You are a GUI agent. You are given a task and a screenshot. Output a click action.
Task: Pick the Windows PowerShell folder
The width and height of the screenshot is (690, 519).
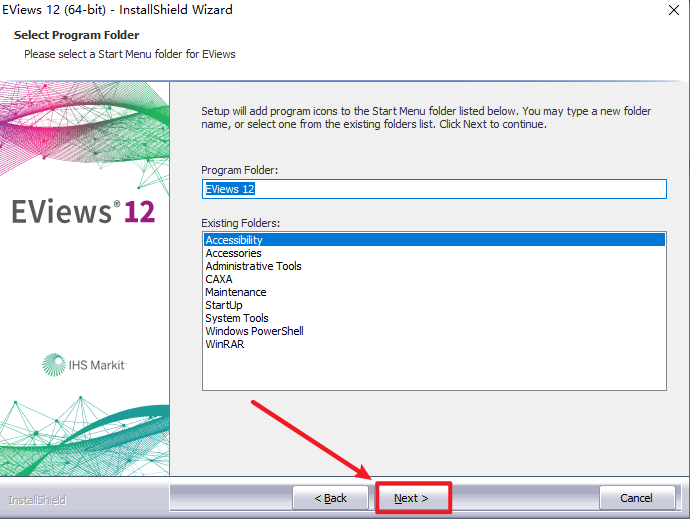[x=254, y=331]
